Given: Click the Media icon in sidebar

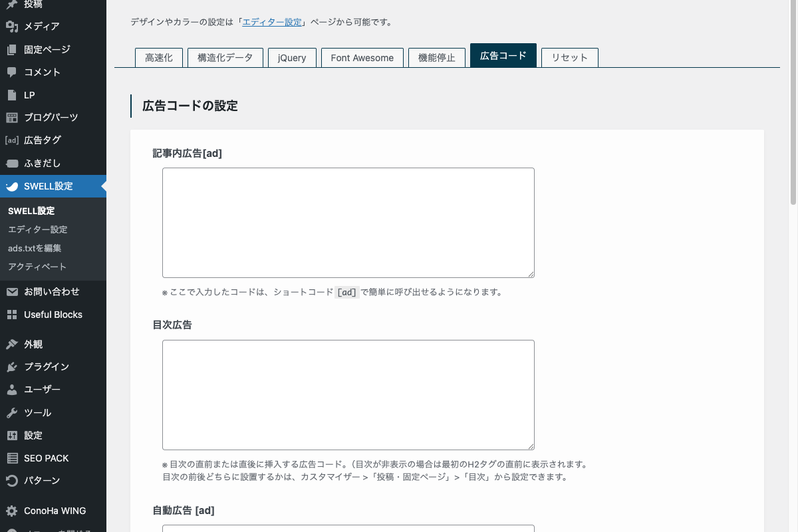Looking at the screenshot, I should (x=12, y=27).
